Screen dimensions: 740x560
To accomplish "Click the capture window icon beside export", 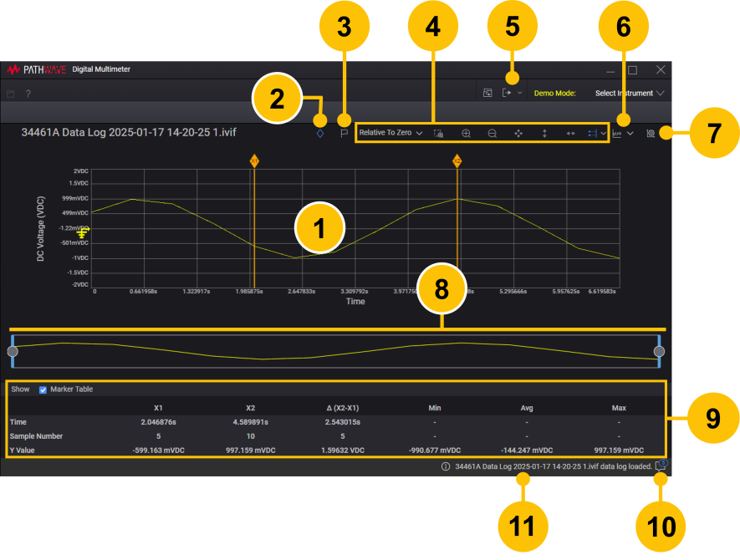I will [488, 93].
